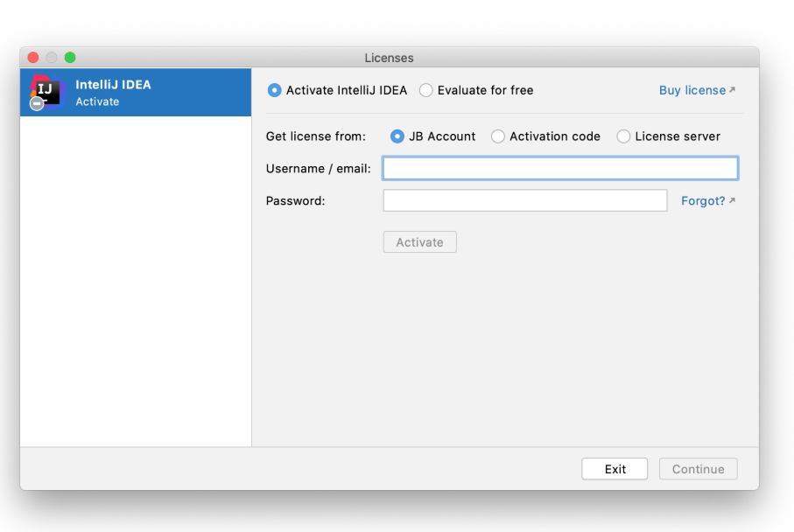
Task: Click the Exit button
Action: 615,469
